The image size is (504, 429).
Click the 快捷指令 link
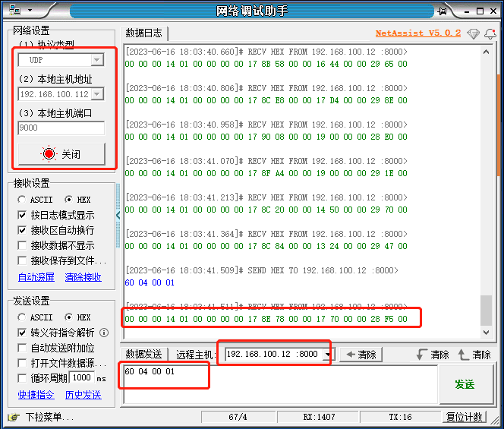pos(36,395)
